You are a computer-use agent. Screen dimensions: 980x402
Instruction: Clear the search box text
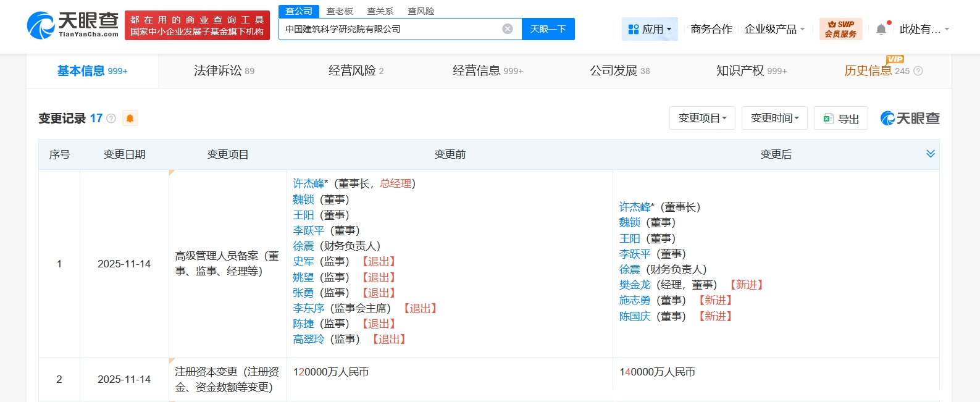point(507,29)
